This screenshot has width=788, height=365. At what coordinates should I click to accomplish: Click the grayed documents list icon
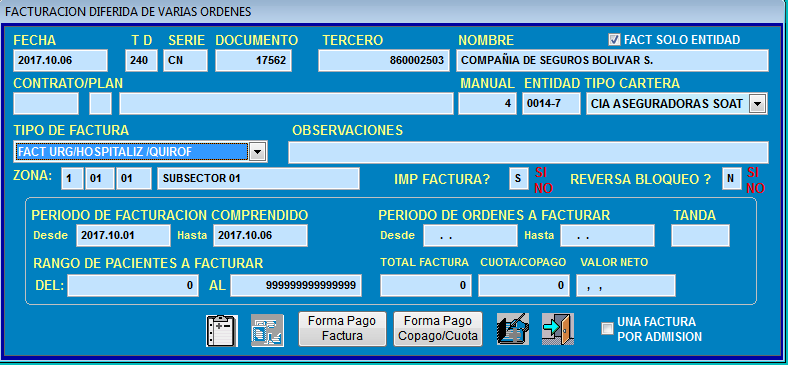click(267, 330)
